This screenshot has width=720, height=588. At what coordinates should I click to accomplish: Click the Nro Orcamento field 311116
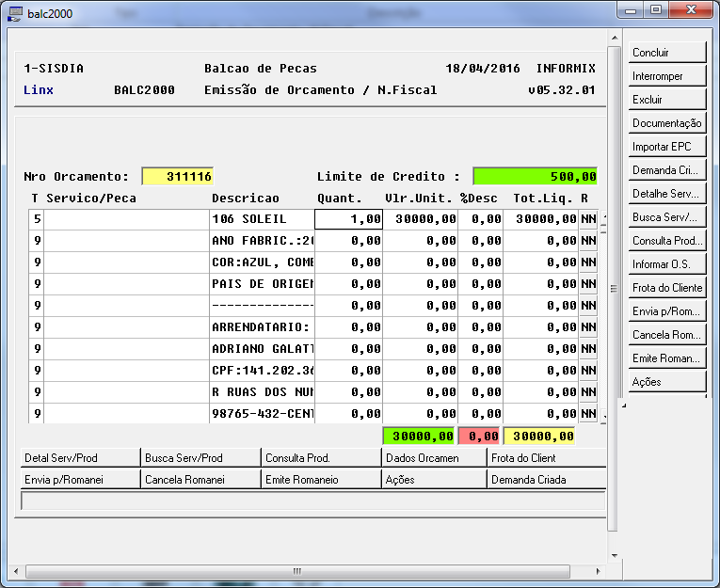point(178,177)
